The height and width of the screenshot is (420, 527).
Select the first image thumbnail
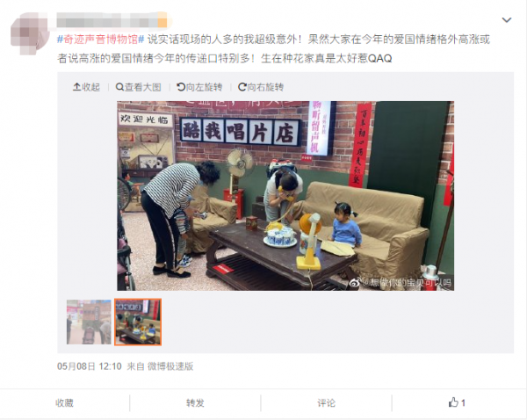[89, 322]
